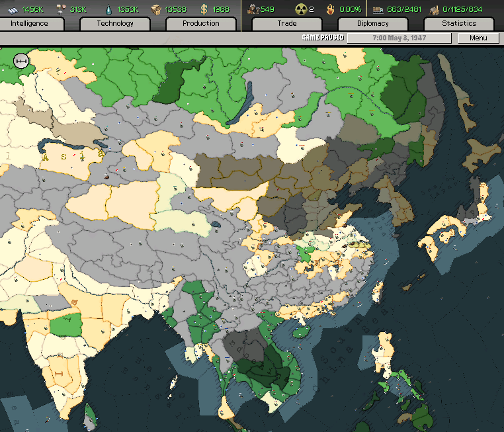View the Statistics tab
The image size is (504, 432).
point(458,24)
